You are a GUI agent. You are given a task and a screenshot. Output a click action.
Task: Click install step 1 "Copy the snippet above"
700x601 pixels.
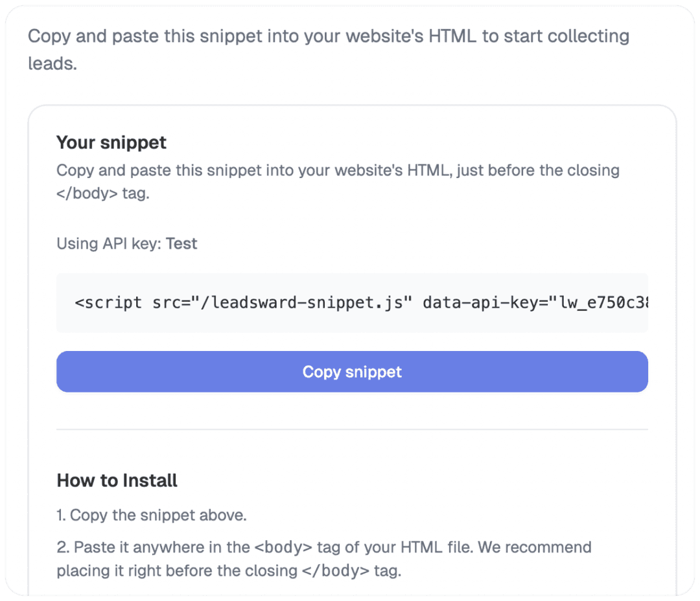[152, 516]
